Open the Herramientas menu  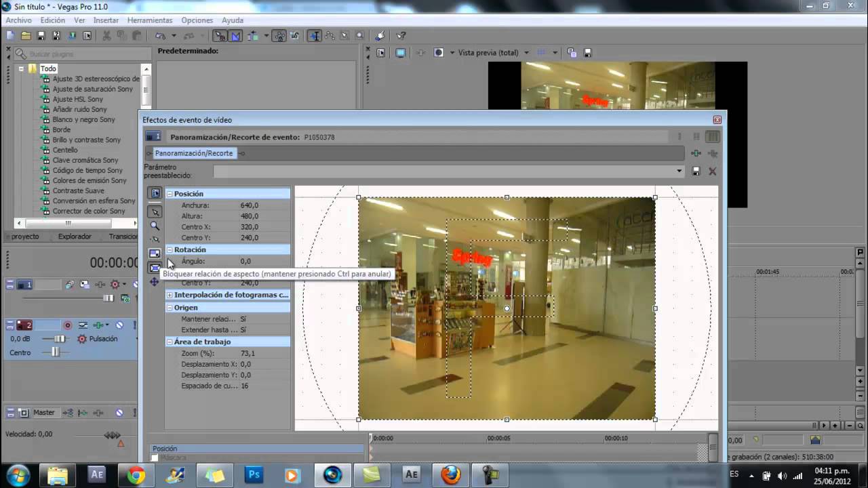(x=149, y=20)
